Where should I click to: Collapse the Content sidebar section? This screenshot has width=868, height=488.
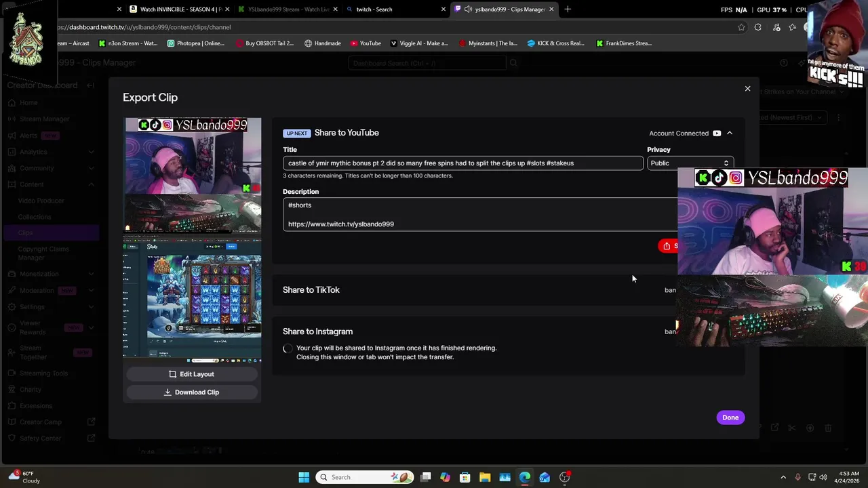[x=91, y=184]
